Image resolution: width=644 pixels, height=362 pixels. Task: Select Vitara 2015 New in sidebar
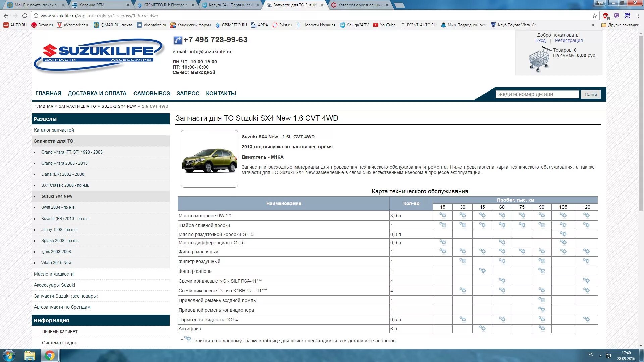tap(56, 263)
